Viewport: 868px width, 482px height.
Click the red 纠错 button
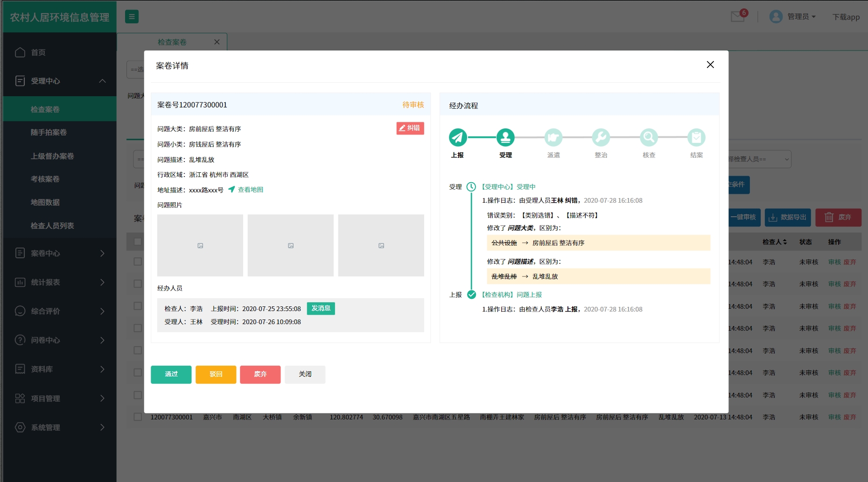click(410, 128)
